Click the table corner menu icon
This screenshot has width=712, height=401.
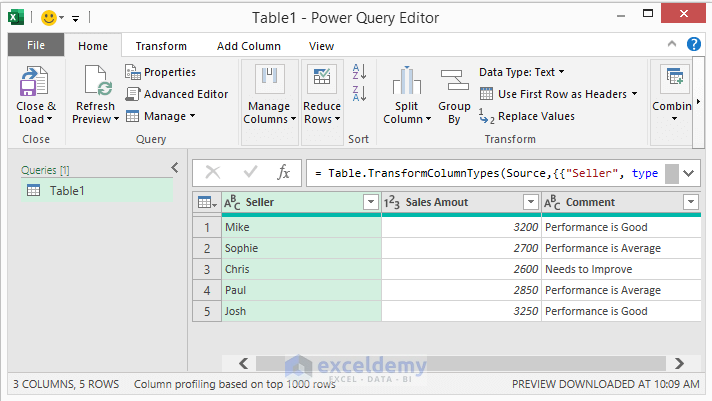click(207, 203)
